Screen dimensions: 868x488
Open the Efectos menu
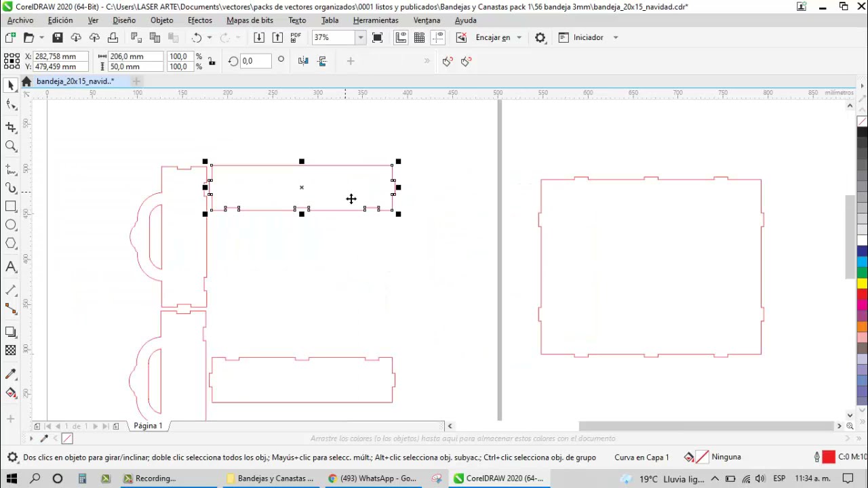coord(200,20)
